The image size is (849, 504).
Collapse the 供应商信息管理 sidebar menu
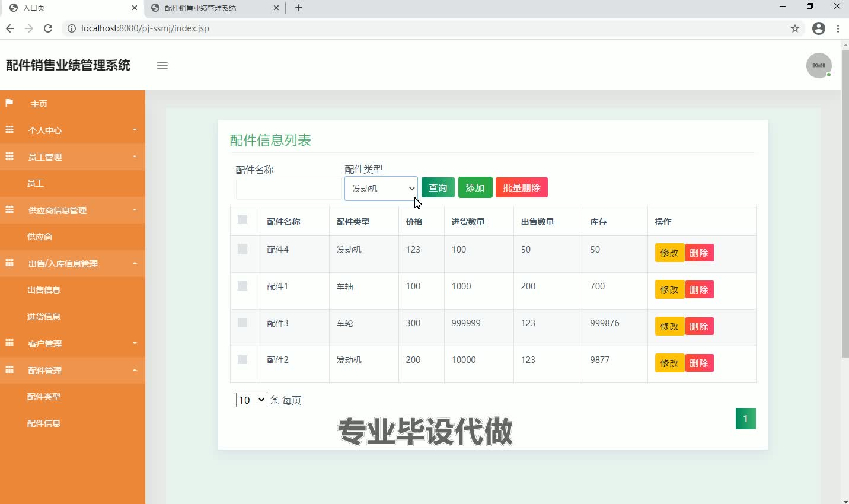click(x=72, y=210)
